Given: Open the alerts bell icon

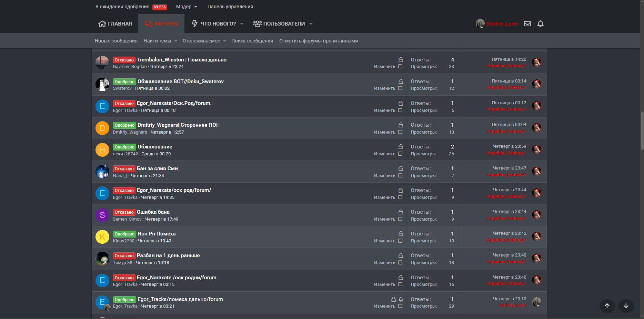Looking at the screenshot, I should click(x=540, y=24).
